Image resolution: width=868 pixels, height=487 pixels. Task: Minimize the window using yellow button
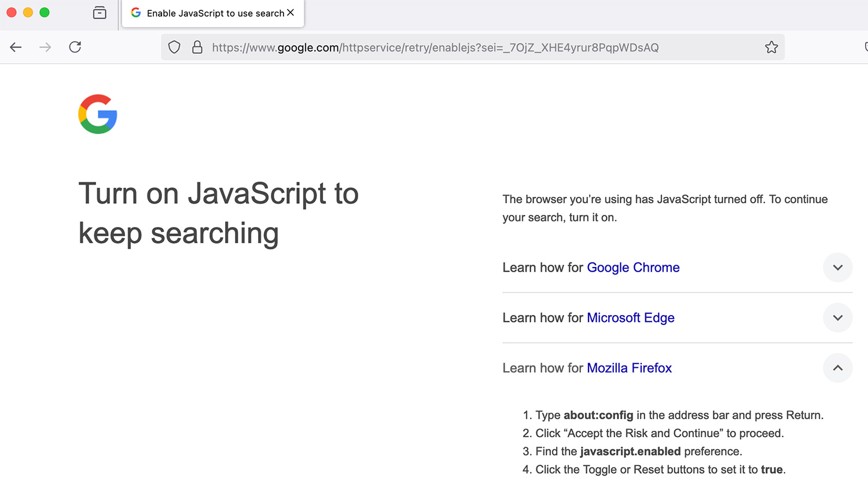[x=28, y=12]
